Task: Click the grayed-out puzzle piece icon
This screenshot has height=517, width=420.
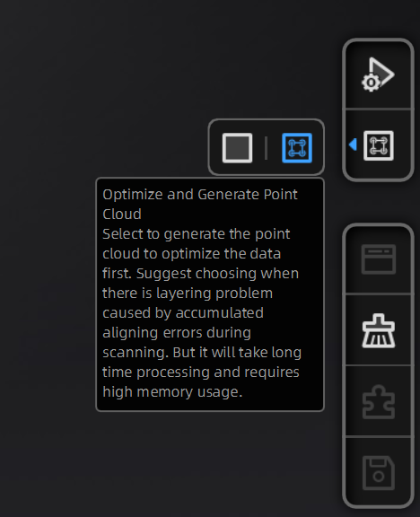Action: pos(379,402)
